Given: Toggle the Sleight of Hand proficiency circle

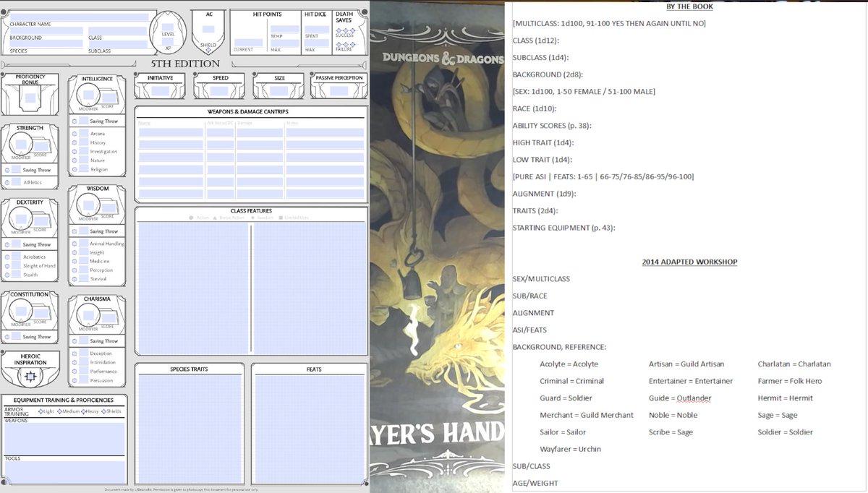Looking at the screenshot, I should [7, 266].
